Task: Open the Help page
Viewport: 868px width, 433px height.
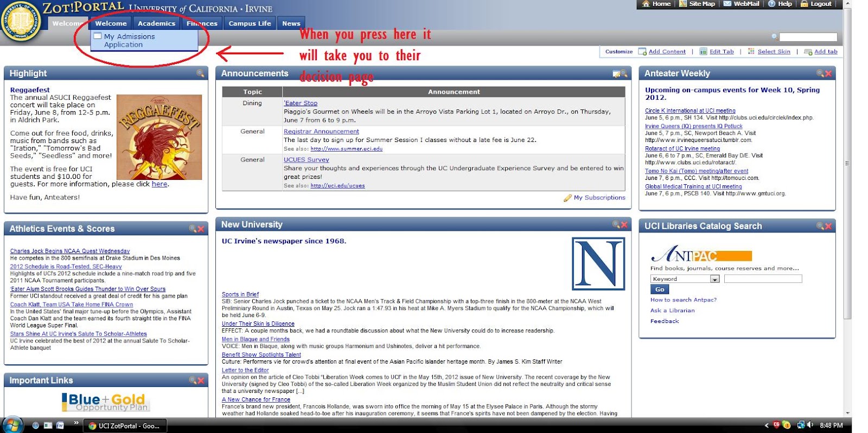Action: tap(780, 4)
